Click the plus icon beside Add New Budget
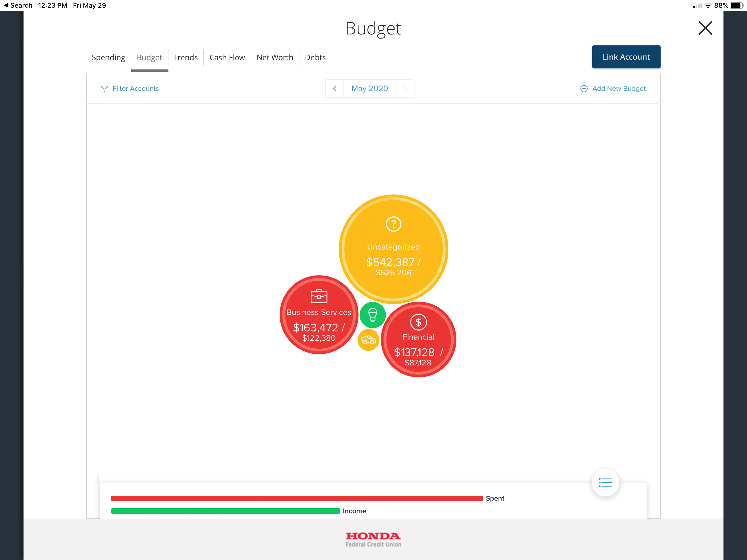The height and width of the screenshot is (560, 747). tap(584, 89)
